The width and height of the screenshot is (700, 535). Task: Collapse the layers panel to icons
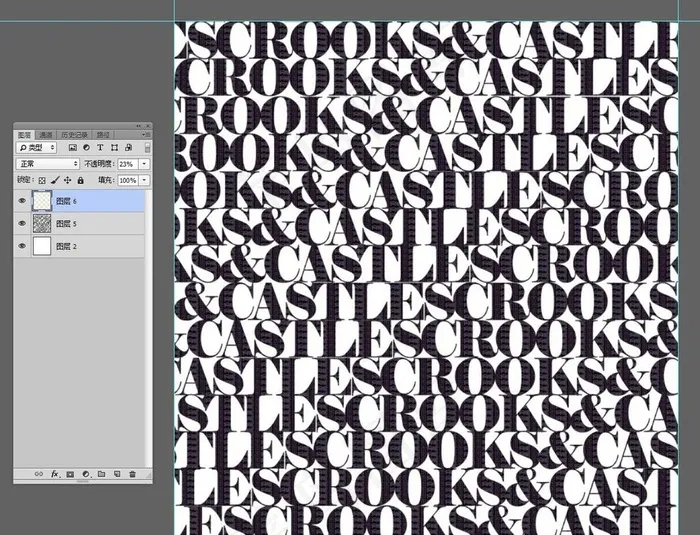click(x=138, y=126)
